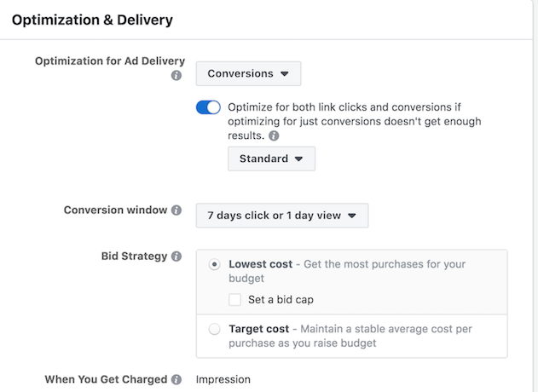The width and height of the screenshot is (538, 392).
Task: Click info icon beside Conversion window
Action: tap(176, 210)
